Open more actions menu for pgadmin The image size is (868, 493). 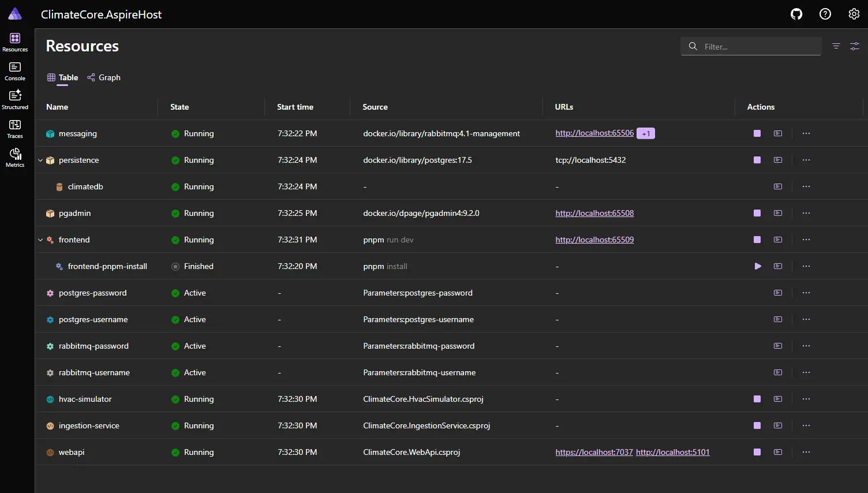pyautogui.click(x=806, y=213)
